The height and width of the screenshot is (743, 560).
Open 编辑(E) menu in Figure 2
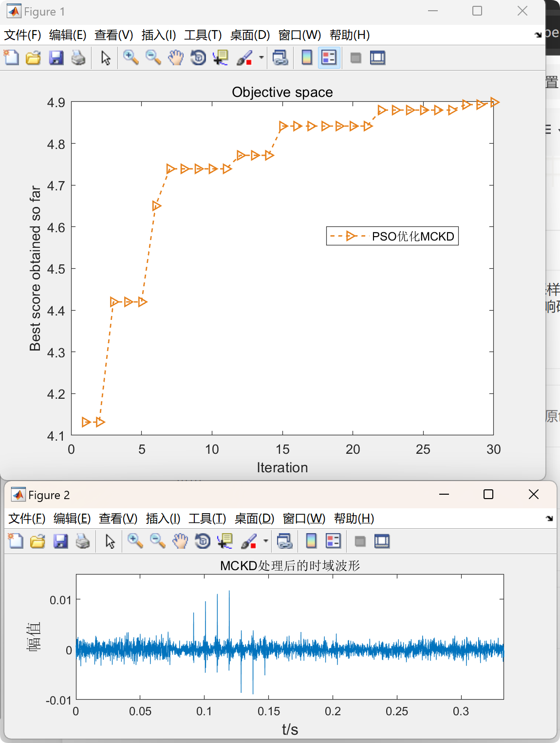tap(72, 519)
